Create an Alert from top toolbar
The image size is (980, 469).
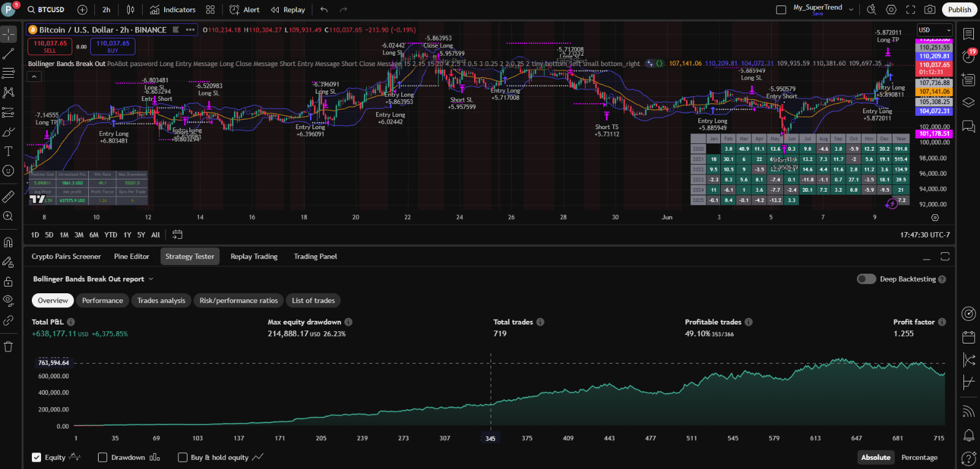[x=245, y=10]
